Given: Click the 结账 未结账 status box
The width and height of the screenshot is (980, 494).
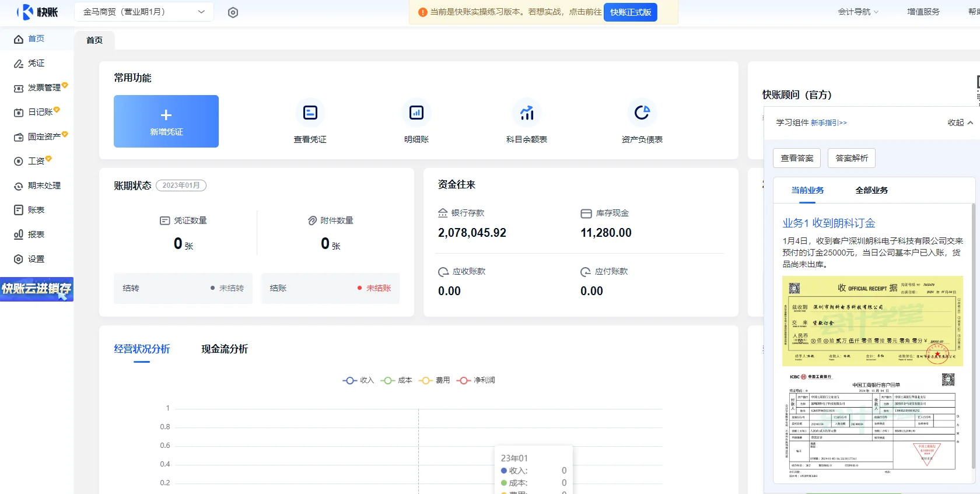Looking at the screenshot, I should [x=330, y=288].
